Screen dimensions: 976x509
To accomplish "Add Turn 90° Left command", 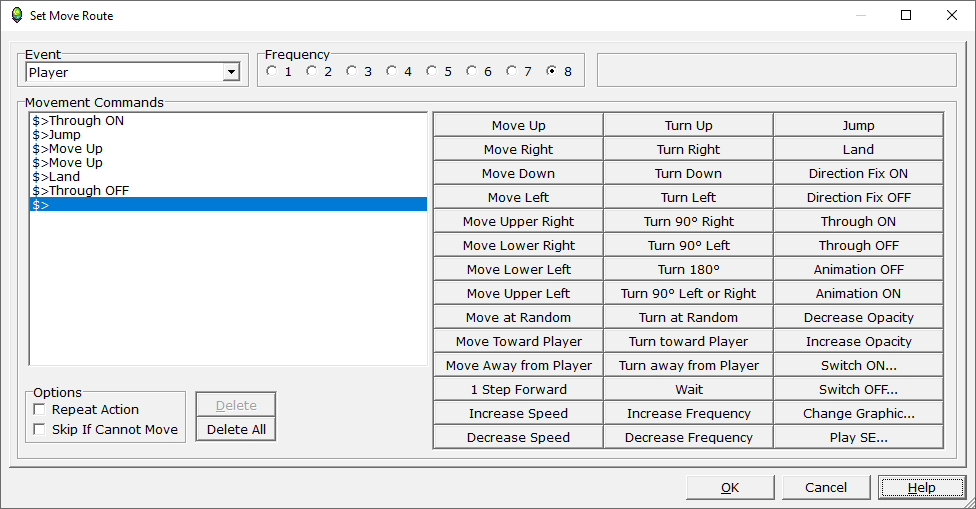I will [x=688, y=245].
